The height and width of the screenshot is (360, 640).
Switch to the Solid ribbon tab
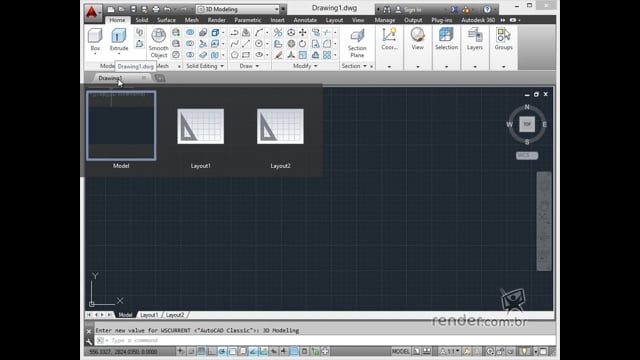pyautogui.click(x=142, y=20)
